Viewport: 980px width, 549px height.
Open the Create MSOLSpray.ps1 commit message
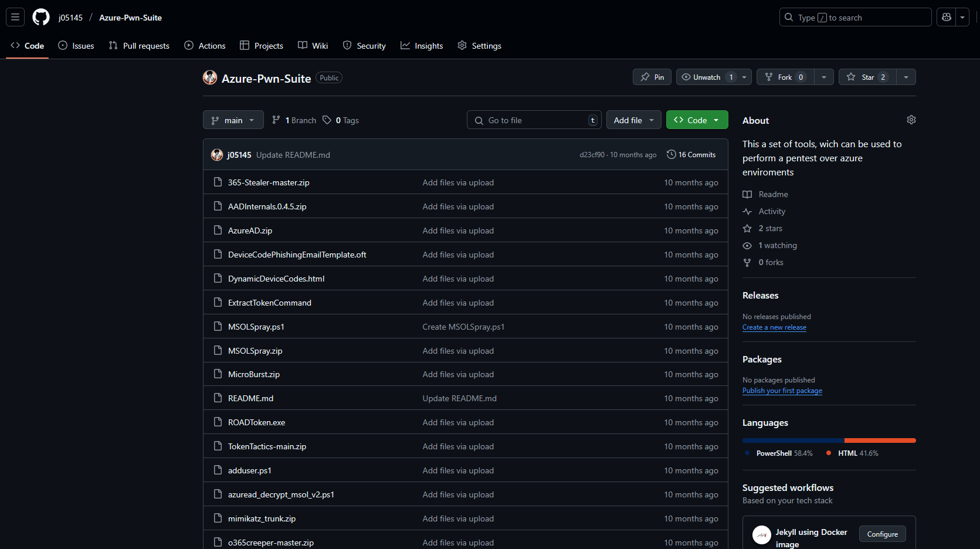pos(463,327)
